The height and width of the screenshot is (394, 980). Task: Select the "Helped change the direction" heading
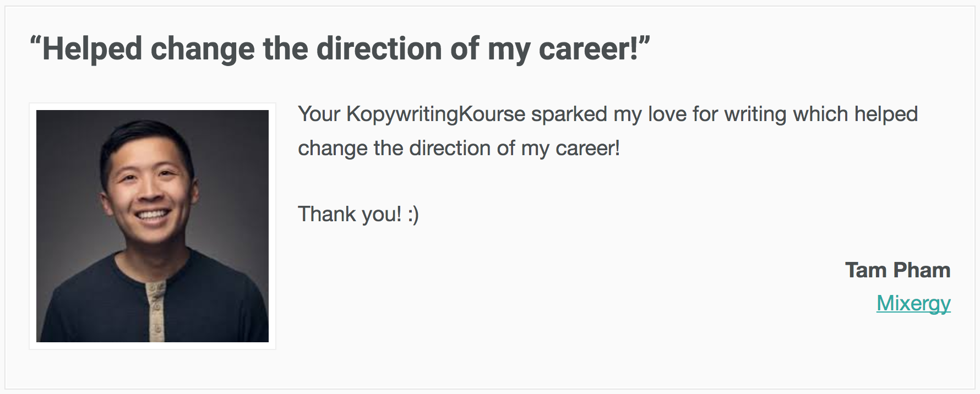pos(340,48)
